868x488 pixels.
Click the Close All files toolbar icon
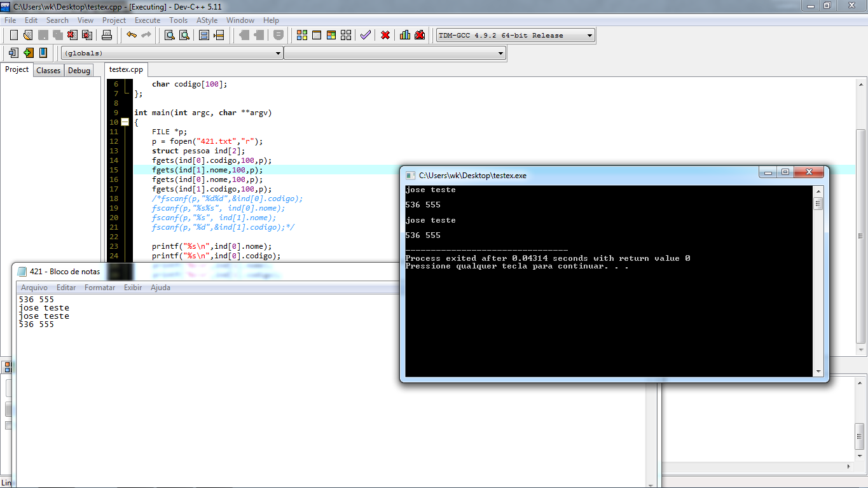[x=87, y=35]
